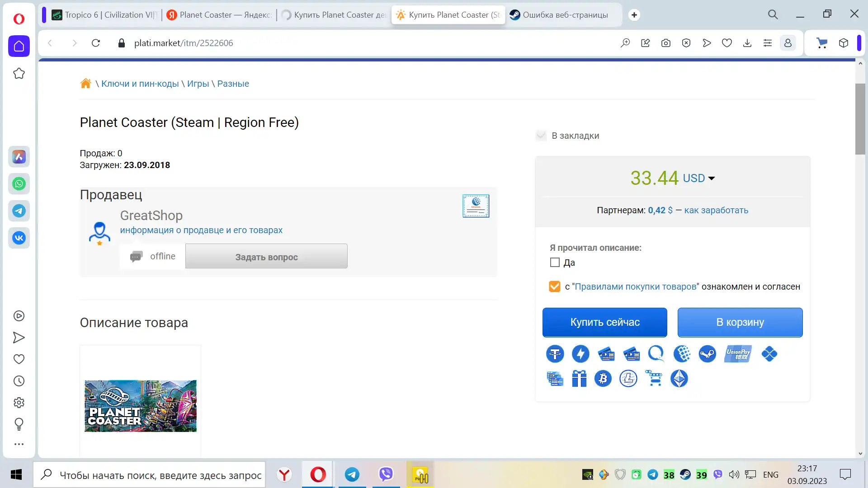Select WebMoney payment icon
Screen dimensions: 868x488
pos(682,354)
